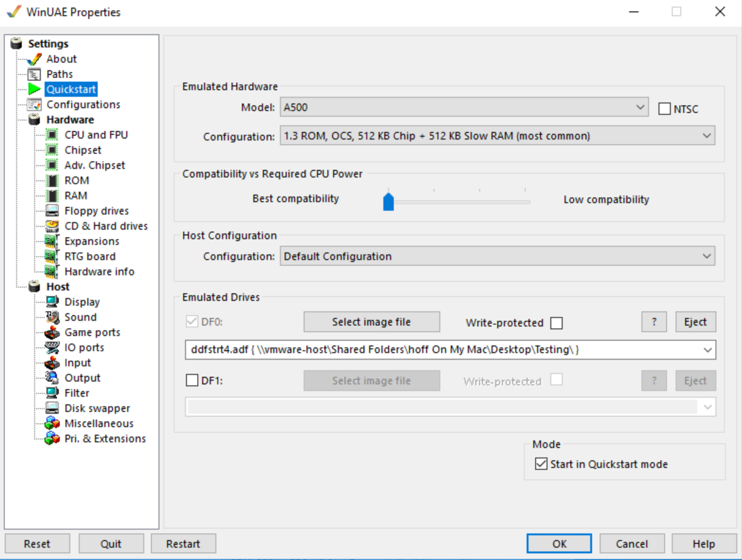Open the empty DF1 image path dropdown
Viewport: 742px width, 560px height.
pos(707,407)
